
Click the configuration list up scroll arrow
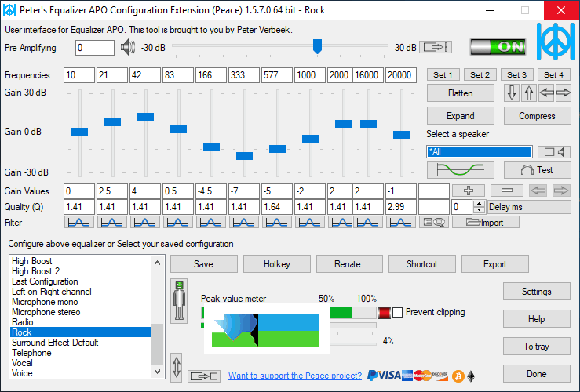tap(157, 263)
